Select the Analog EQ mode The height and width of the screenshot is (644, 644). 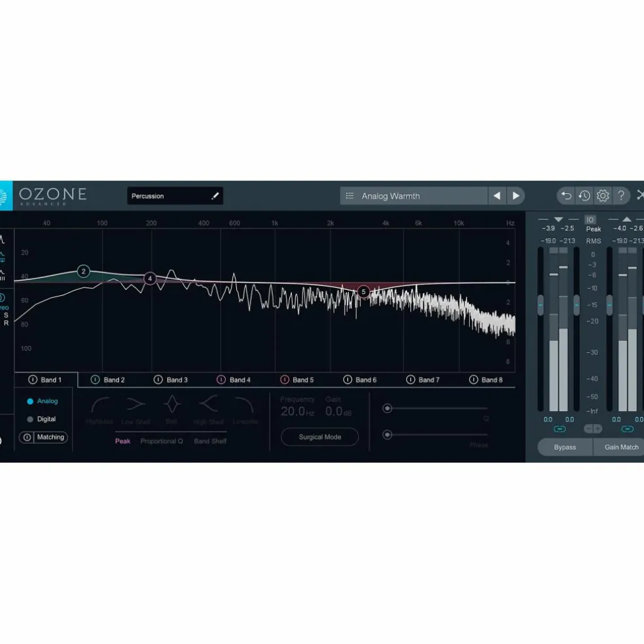[x=43, y=401]
